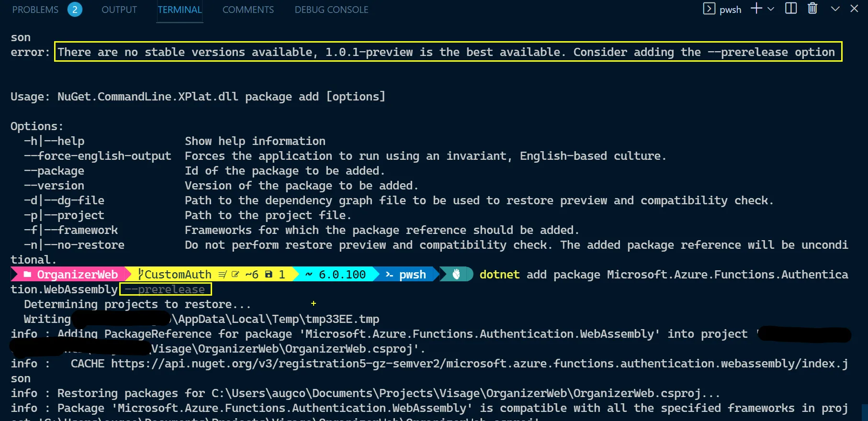Click the folder icon in the OrganizerWeb prompt segment
Screen dimensions: 868x421
click(x=28, y=275)
